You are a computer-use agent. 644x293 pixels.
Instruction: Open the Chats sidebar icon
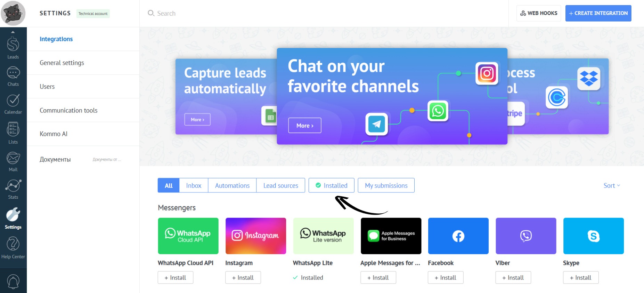[x=13, y=76]
